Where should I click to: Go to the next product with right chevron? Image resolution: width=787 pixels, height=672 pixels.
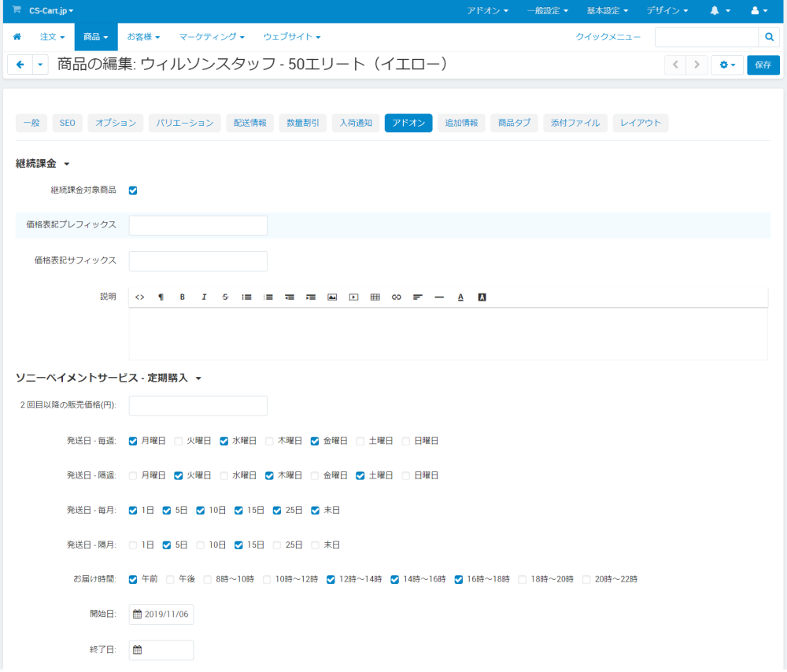click(696, 65)
